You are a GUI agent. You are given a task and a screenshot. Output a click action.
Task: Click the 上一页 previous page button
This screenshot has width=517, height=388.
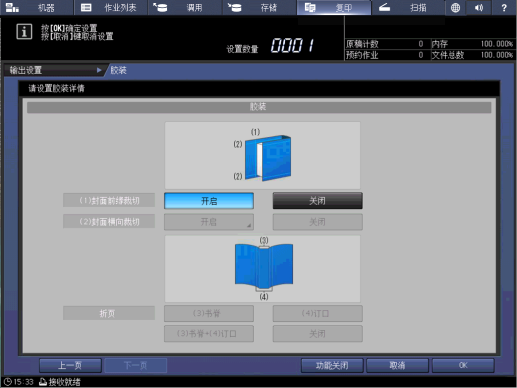[70, 365]
